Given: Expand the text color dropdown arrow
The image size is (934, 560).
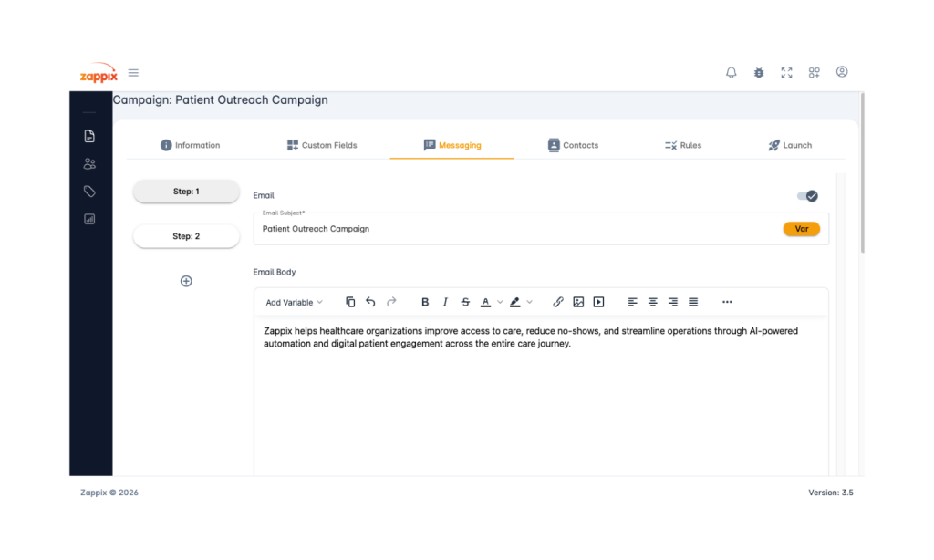Looking at the screenshot, I should click(500, 302).
